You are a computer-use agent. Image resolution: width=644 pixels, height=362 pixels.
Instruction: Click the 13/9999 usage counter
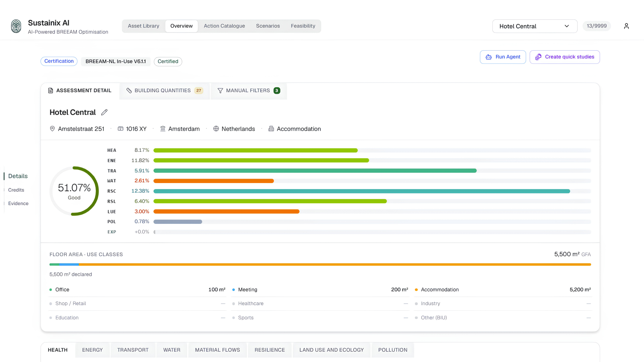(597, 26)
